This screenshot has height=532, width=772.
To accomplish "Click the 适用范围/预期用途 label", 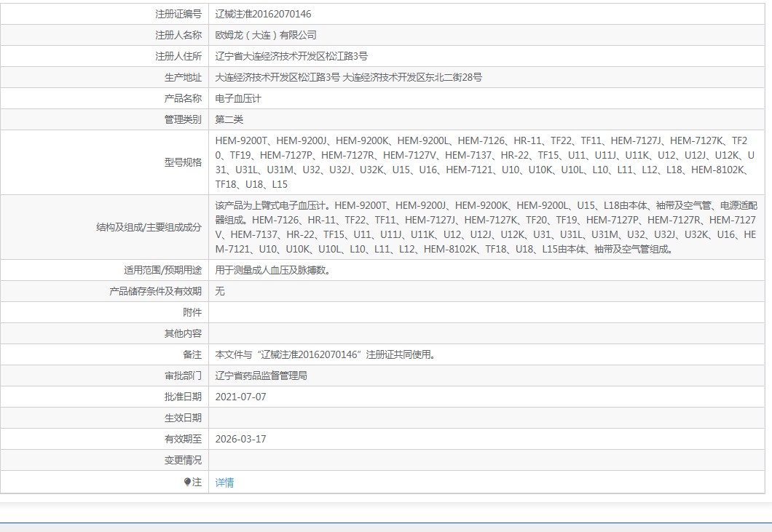I will pyautogui.click(x=162, y=270).
